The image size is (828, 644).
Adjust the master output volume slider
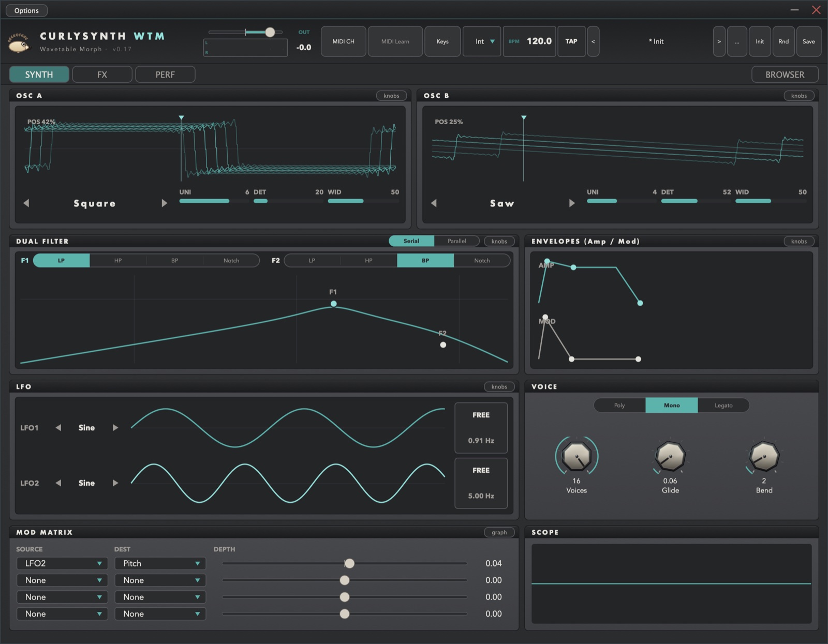pos(246,32)
